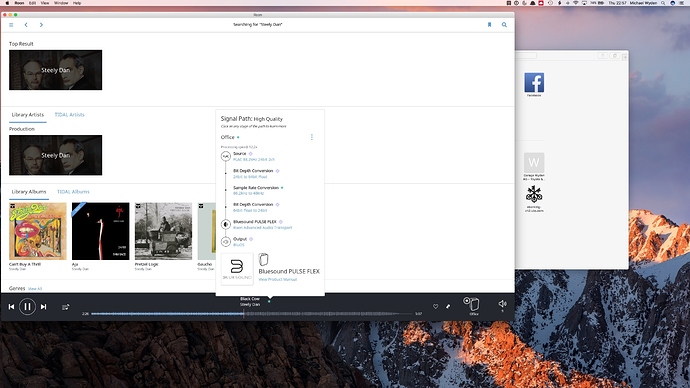
Task: Skip to previous track
Action: tap(11, 307)
